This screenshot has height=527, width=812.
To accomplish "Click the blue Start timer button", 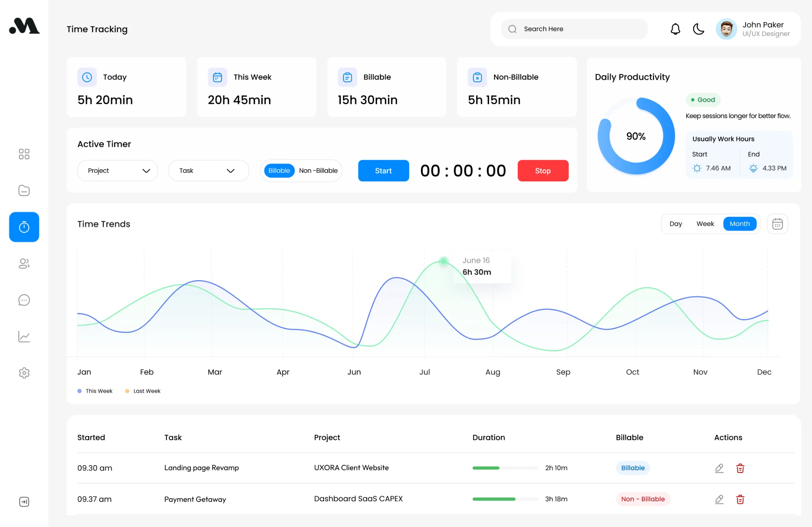I will 383,171.
